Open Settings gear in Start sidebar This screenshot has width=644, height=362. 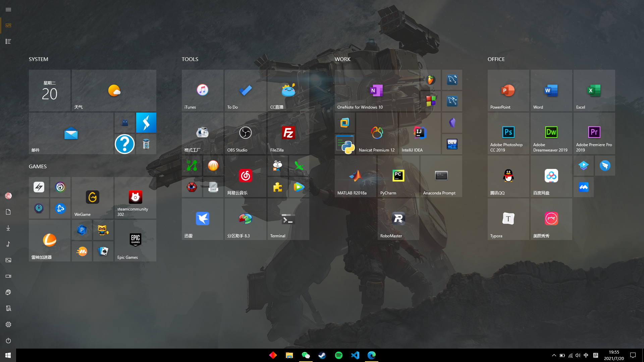click(8, 324)
